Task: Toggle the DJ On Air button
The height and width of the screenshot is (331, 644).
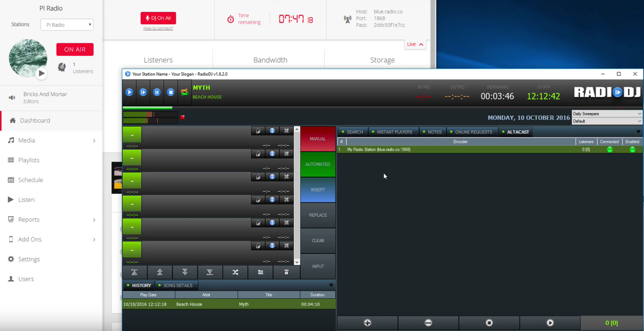Action: click(158, 18)
